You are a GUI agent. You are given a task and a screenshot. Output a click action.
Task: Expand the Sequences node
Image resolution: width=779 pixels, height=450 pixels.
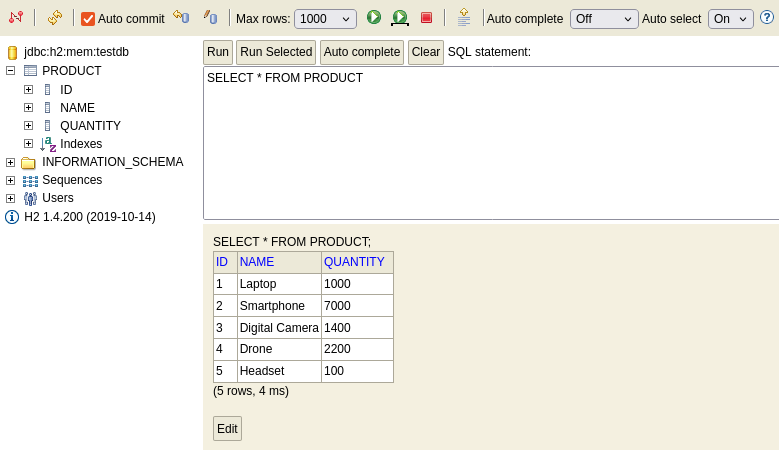(10, 180)
